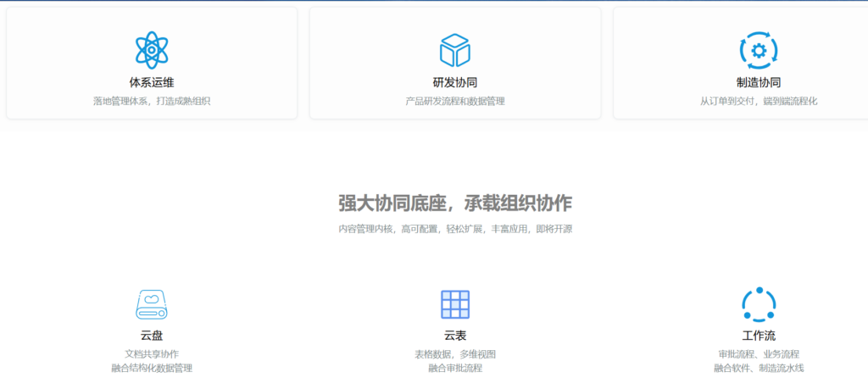Click the cloud disk icon above 云盘

[x=152, y=304]
